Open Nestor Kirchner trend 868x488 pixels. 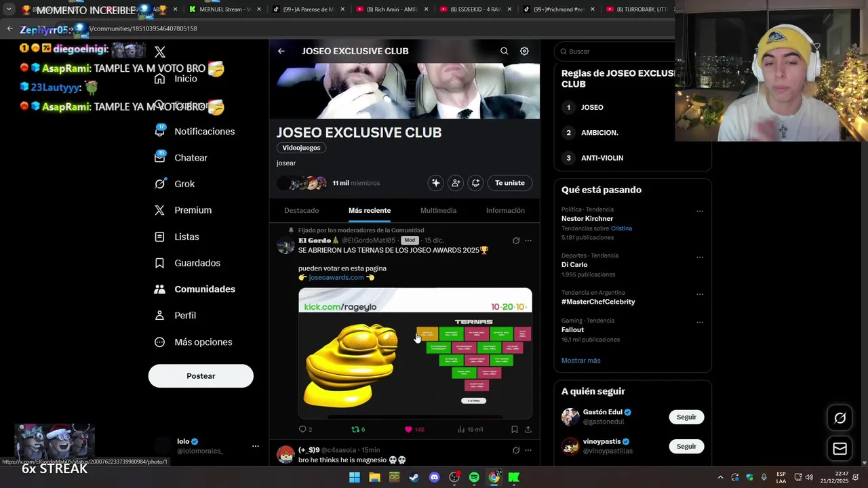587,219
